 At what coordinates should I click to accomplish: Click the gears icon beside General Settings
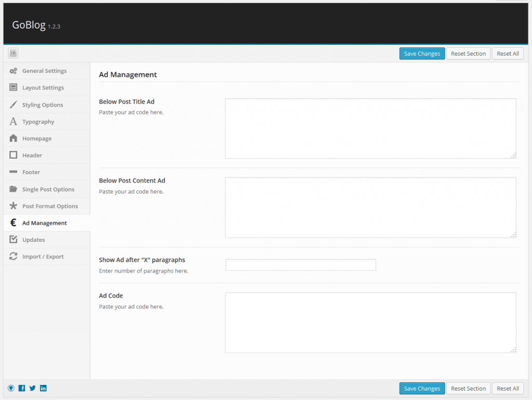click(x=14, y=71)
